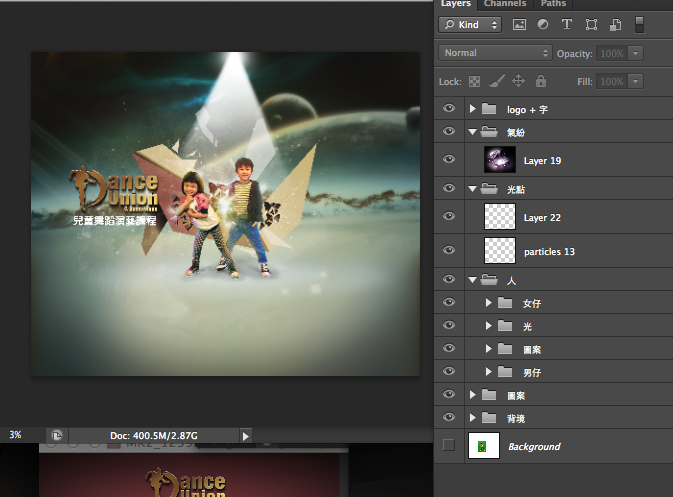The image size is (673, 497).
Task: Hide the 光 group visibility
Action: pos(449,325)
